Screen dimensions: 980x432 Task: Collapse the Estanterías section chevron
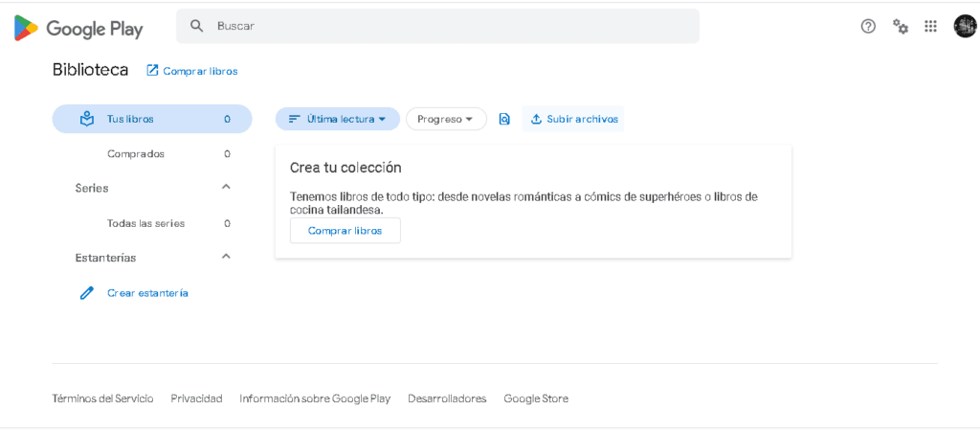(226, 257)
